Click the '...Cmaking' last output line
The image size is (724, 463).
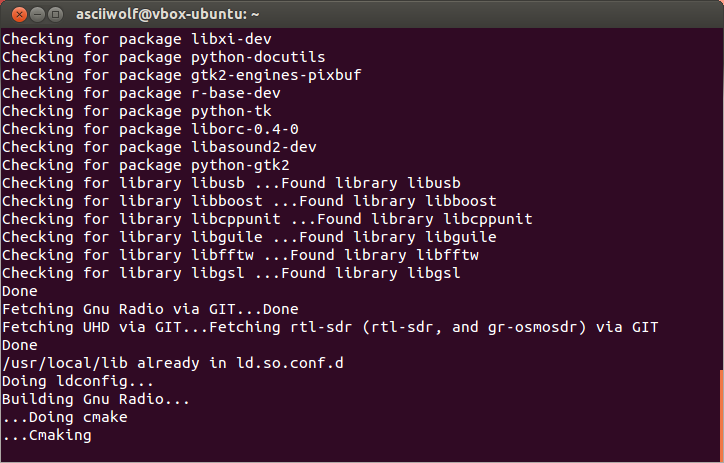tap(47, 435)
